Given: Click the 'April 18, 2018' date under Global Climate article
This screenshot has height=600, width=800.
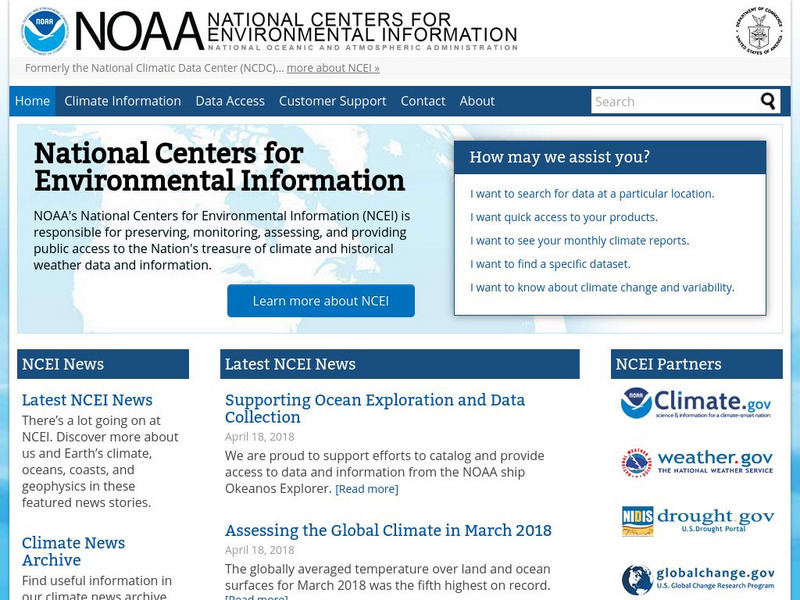Looking at the screenshot, I should pos(260,550).
